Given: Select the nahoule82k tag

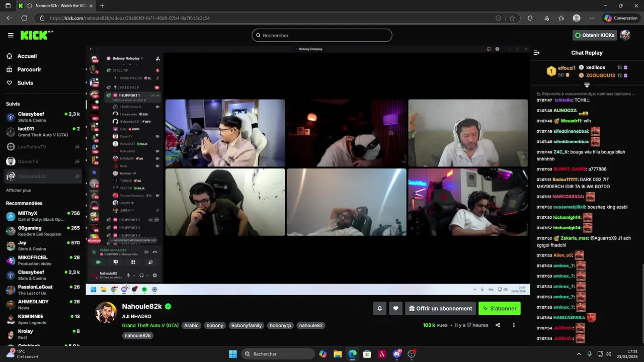Looking at the screenshot, I should tap(138, 335).
